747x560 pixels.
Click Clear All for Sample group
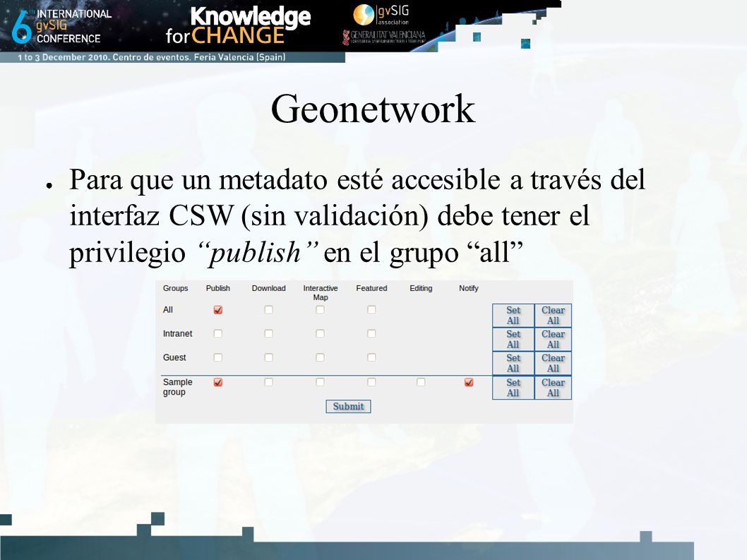[x=553, y=388]
